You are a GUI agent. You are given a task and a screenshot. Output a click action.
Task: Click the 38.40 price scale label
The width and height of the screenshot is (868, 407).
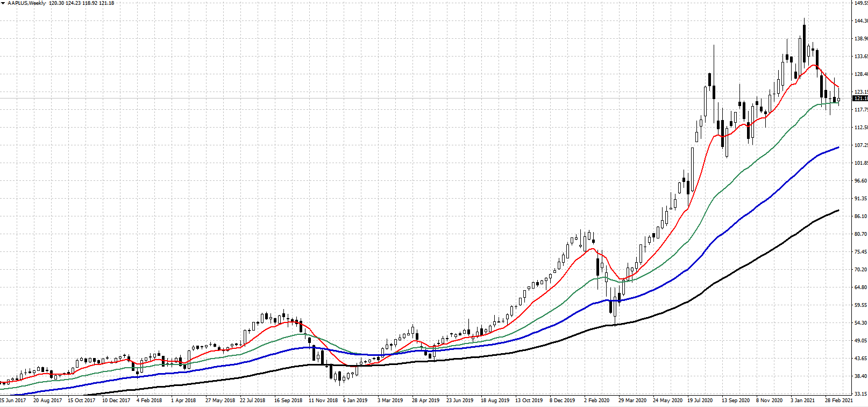pos(860,376)
